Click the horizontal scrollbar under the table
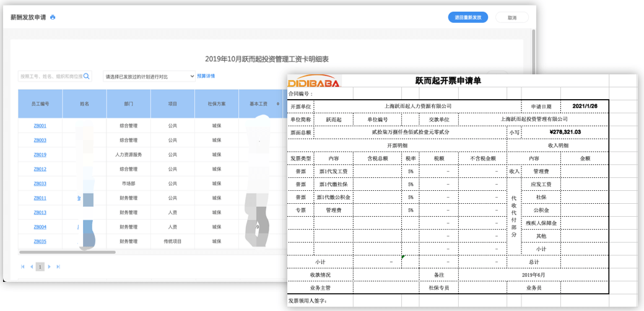This screenshot has width=644, height=311. pos(67,252)
